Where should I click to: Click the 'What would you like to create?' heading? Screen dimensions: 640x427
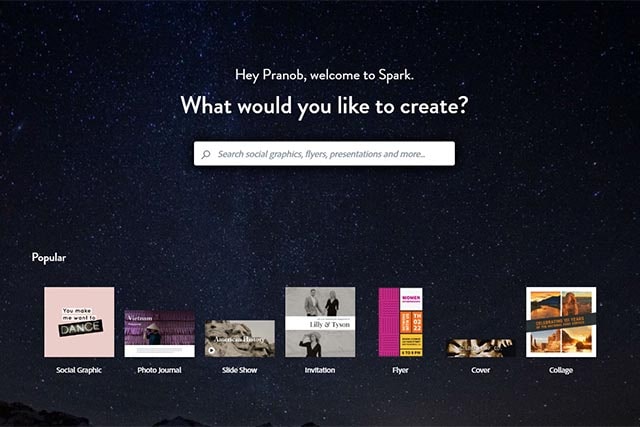click(324, 107)
